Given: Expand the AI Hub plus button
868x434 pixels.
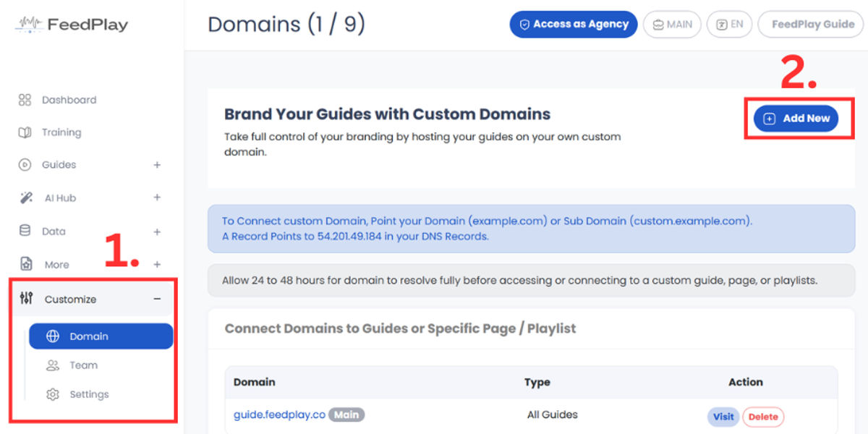Looking at the screenshot, I should 157,197.
